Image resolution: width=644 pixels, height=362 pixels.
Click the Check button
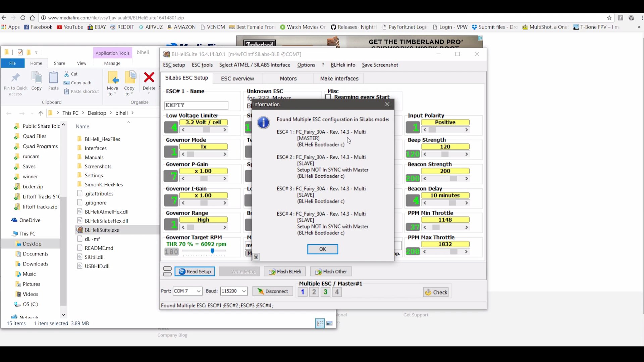point(436,292)
